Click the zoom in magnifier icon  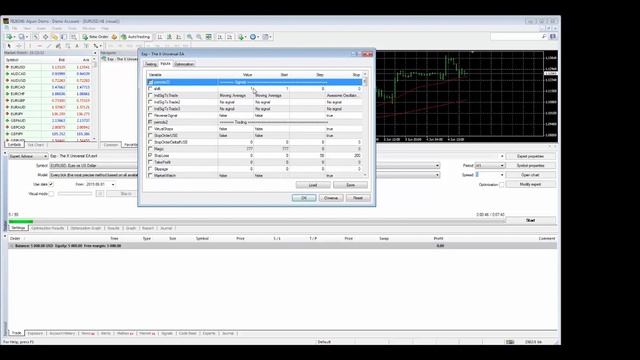tap(189, 37)
